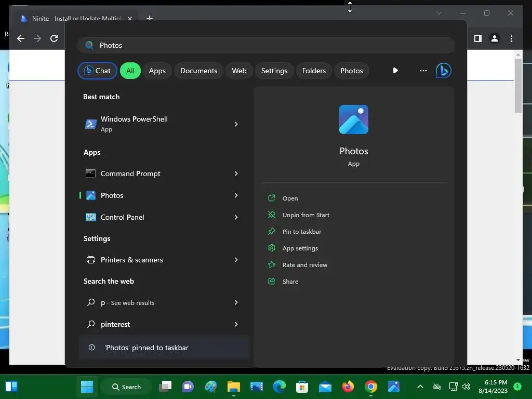
Task: Toggle Chrome side panel icon
Action: [x=478, y=38]
